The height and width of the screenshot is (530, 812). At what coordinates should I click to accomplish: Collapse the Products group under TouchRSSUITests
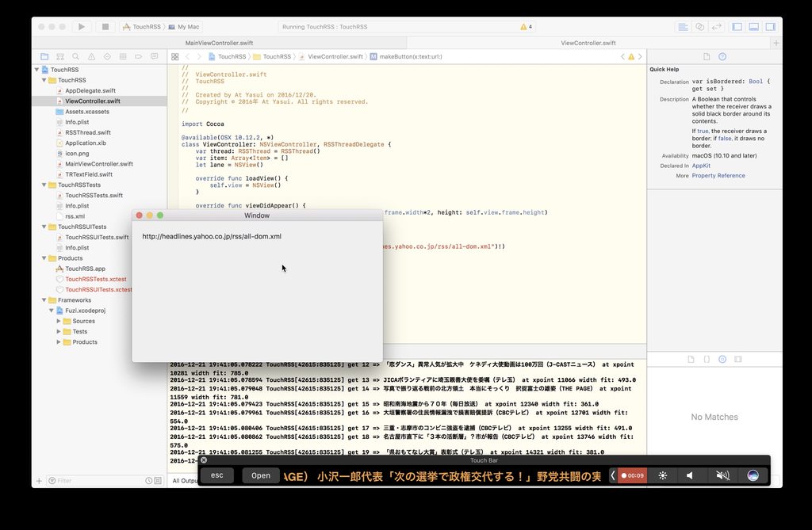44,258
